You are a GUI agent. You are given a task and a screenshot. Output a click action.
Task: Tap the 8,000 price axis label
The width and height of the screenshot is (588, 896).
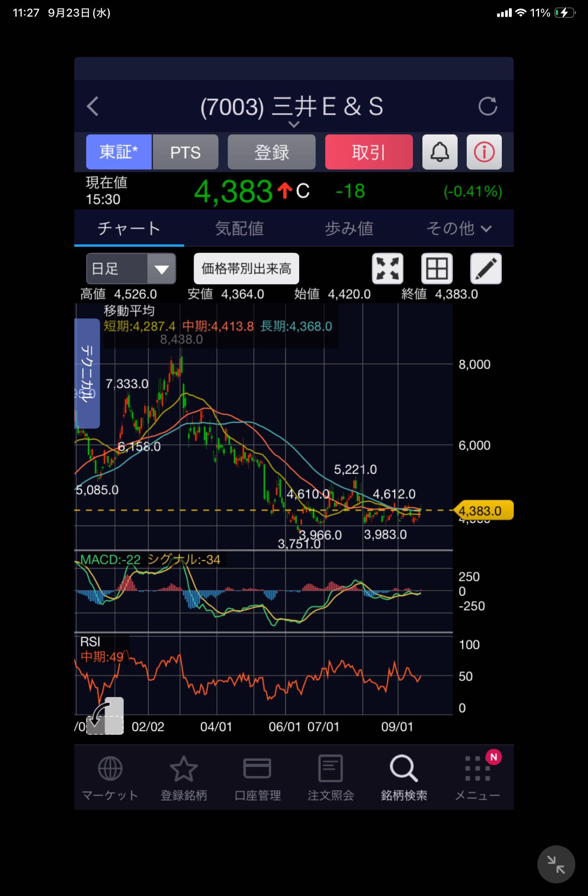[x=474, y=364]
